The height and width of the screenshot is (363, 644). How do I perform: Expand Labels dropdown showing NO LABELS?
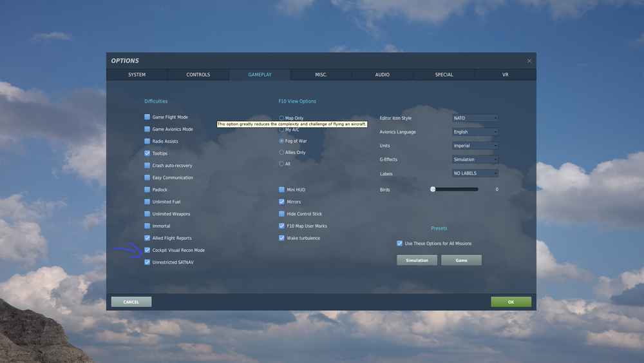pos(475,173)
